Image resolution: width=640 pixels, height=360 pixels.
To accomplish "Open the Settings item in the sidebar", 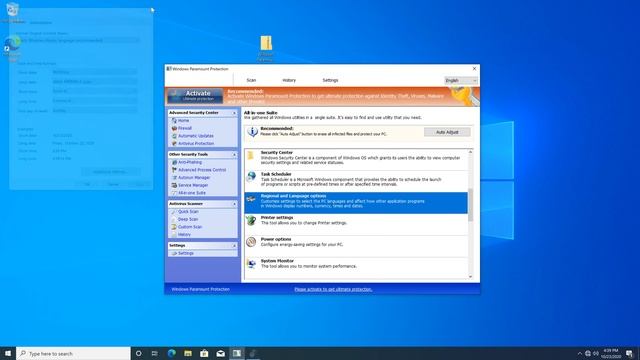I will 186,253.
